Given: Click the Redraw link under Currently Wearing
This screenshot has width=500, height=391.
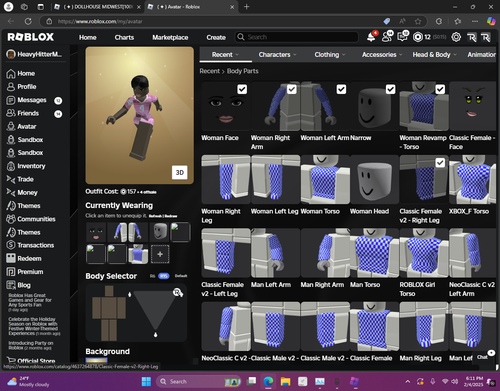Looking at the screenshot, I should pos(171,216).
